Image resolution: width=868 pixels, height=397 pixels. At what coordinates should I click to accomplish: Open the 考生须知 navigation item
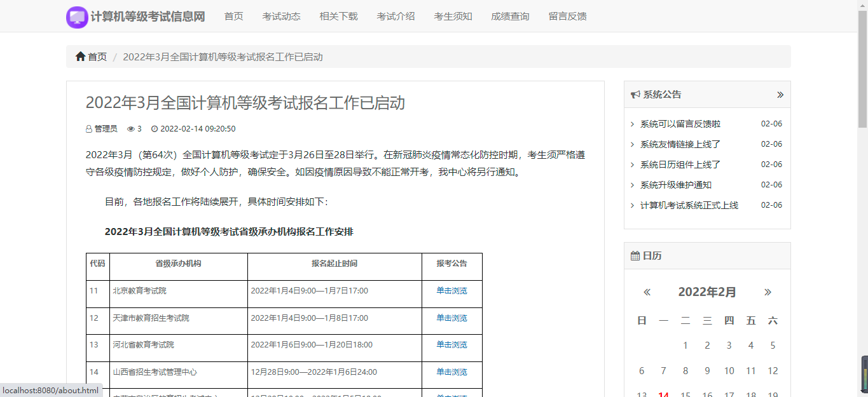[453, 16]
